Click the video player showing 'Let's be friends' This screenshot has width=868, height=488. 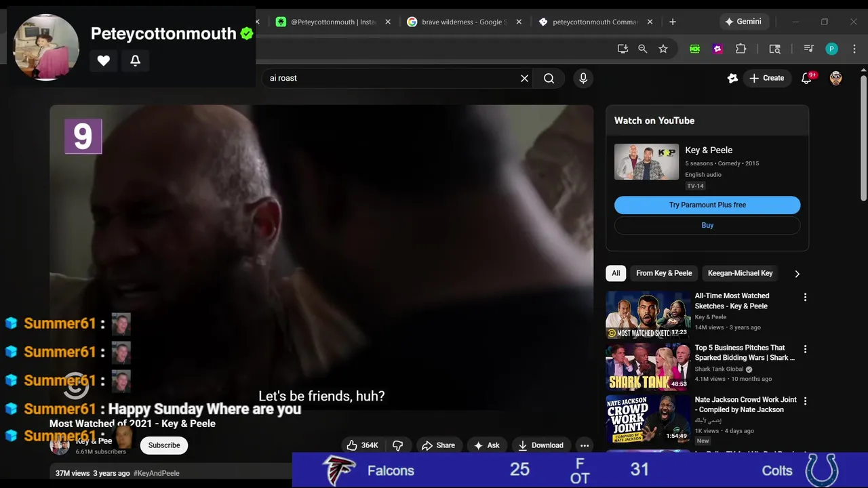(321, 258)
